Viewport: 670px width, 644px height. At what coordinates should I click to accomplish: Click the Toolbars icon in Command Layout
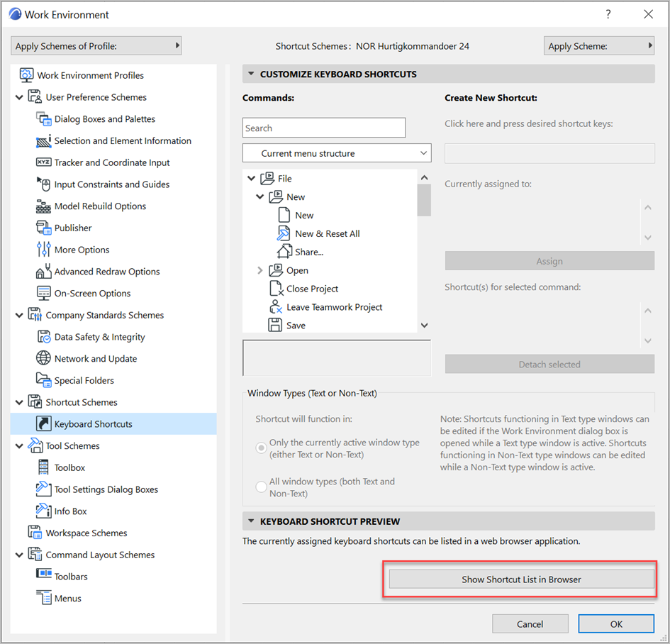[43, 574]
